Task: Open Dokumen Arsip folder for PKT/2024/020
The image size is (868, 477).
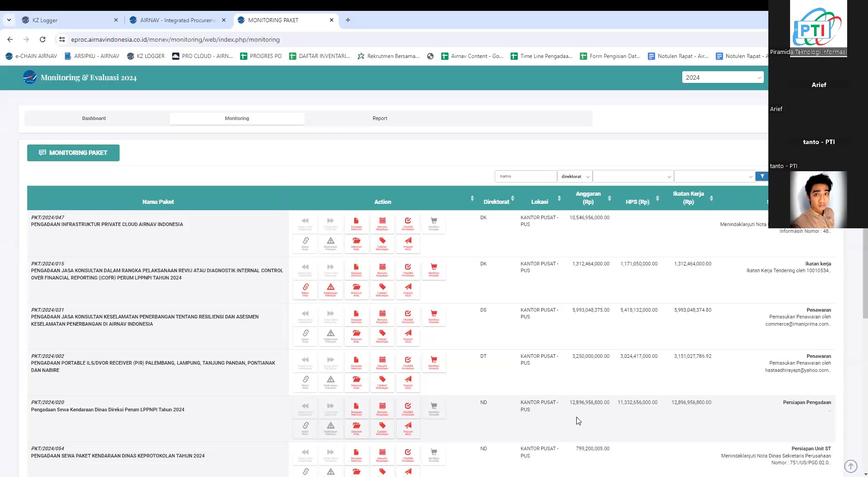Action: 356,428
